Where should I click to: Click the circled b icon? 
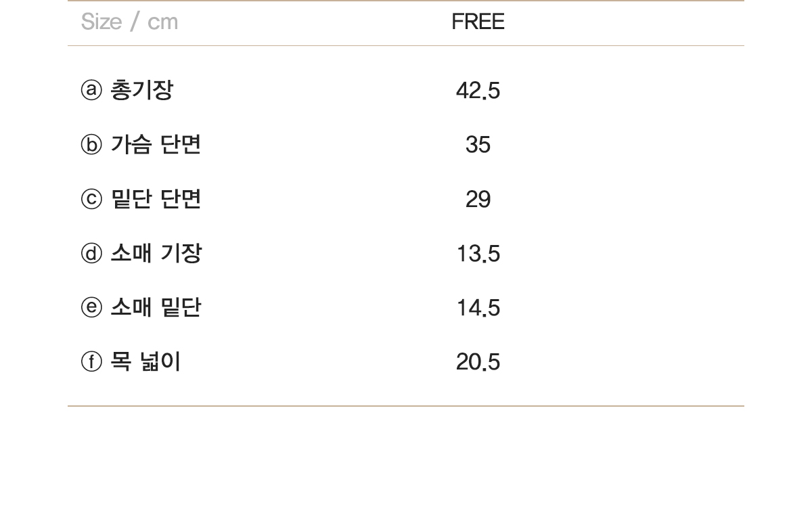[x=91, y=144]
